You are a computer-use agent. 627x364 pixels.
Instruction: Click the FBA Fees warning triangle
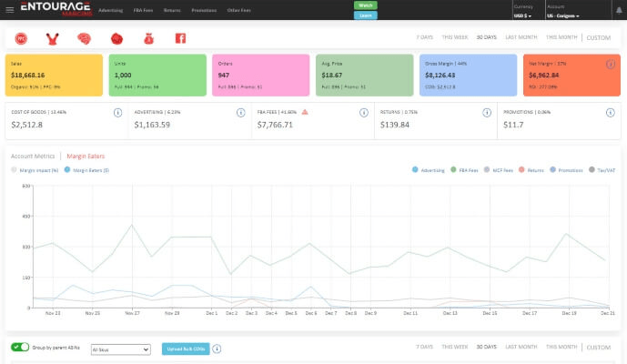[305, 112]
